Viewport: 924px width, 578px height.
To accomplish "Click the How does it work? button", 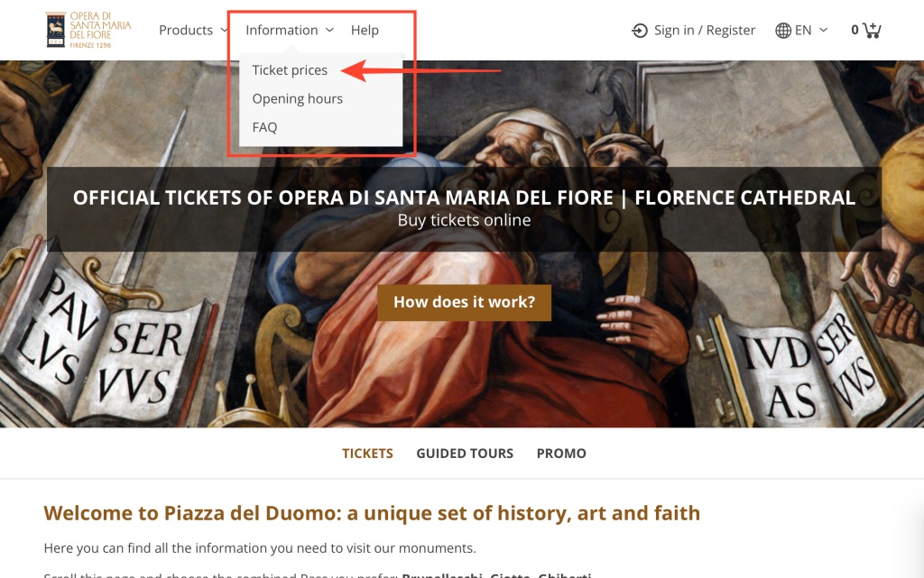I will (465, 303).
